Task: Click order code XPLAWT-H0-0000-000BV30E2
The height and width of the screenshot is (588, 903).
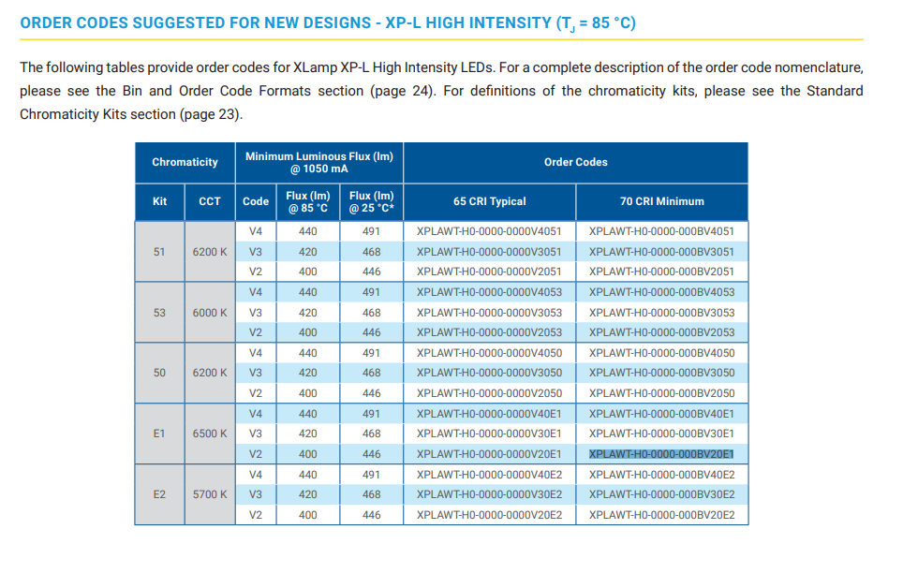Action: pos(661,494)
